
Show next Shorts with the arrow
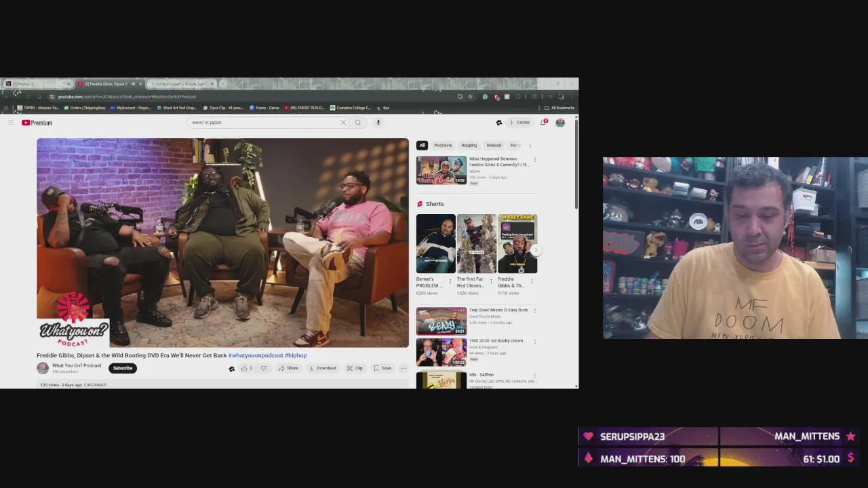pos(535,250)
